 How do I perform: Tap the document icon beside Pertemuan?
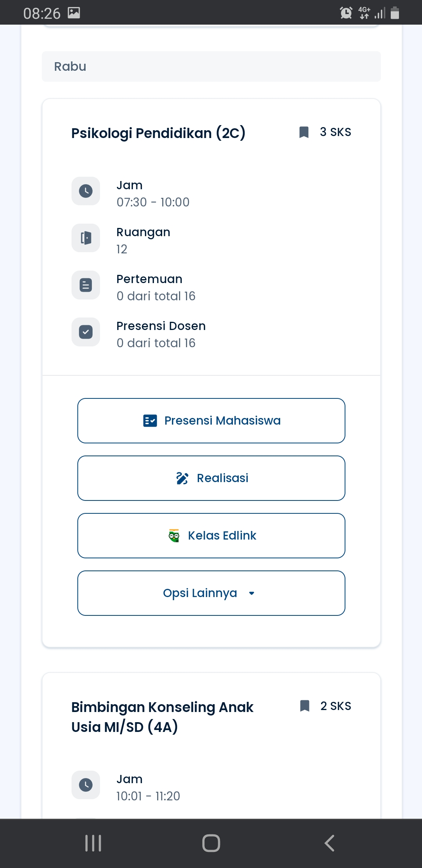point(86,285)
